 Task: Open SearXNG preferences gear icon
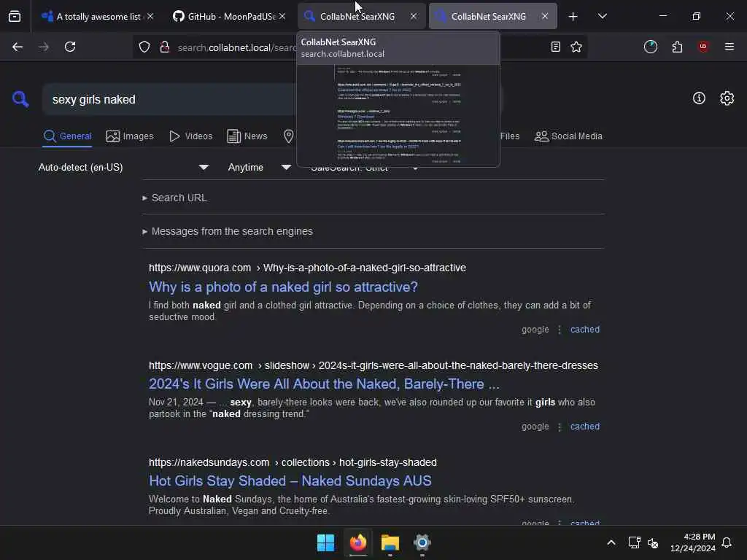[727, 98]
